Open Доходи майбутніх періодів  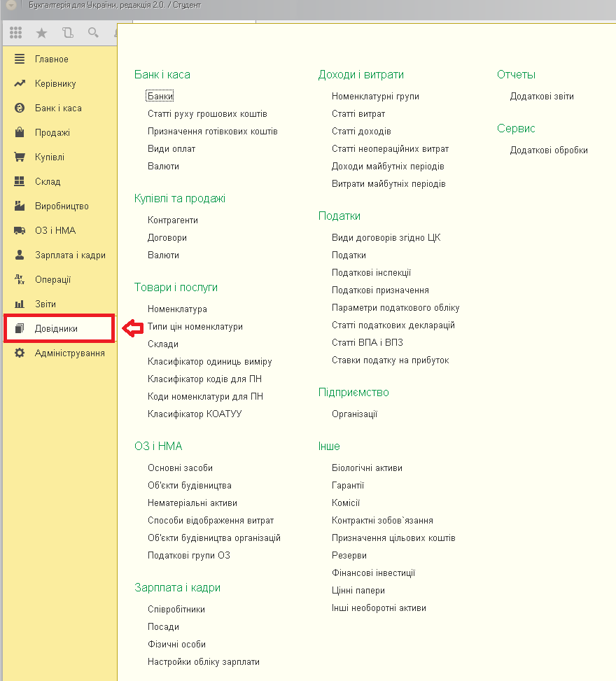(x=388, y=167)
